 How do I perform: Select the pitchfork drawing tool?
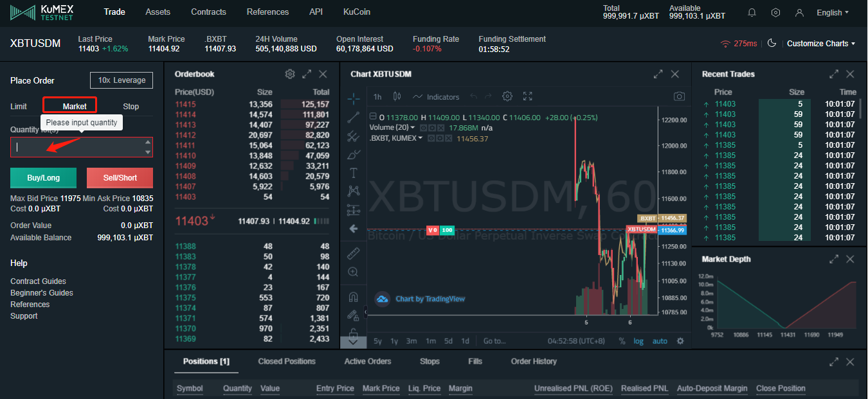[x=354, y=136]
